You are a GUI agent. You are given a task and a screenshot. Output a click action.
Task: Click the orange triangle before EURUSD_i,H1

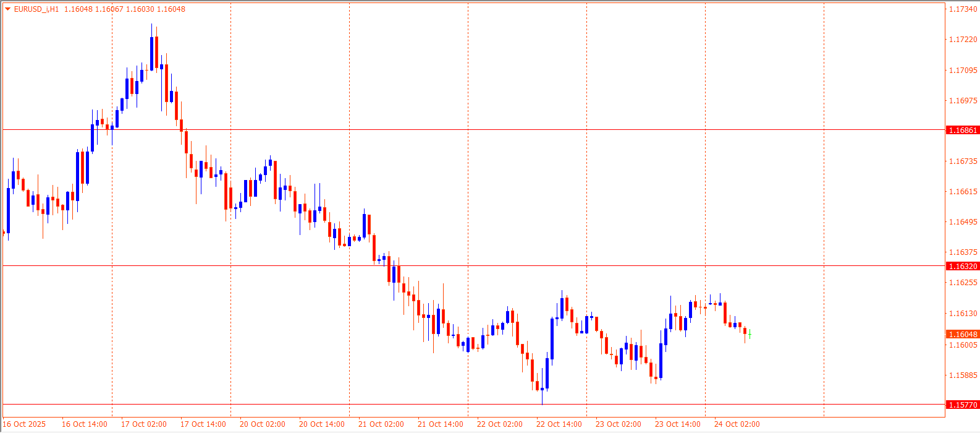(7, 9)
